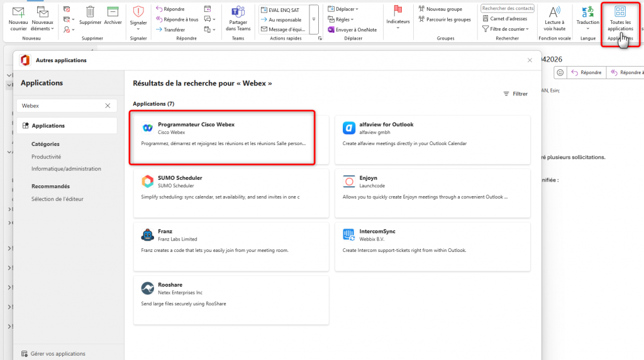Image resolution: width=644 pixels, height=360 pixels.
Task: Click Partager dans Teams icon
Action: [x=238, y=12]
